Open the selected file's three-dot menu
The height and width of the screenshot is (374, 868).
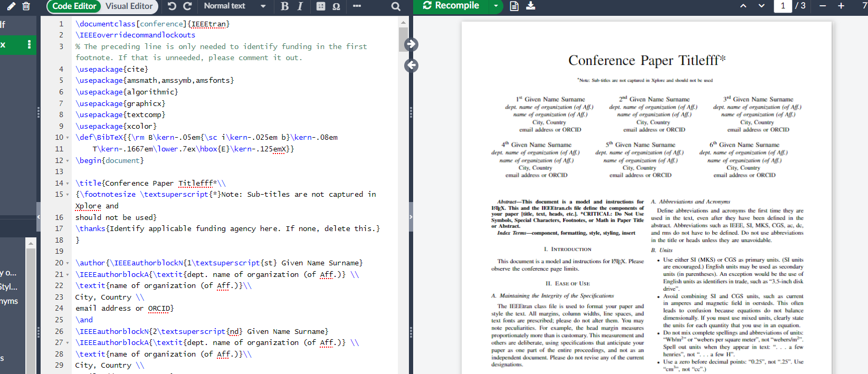29,44
